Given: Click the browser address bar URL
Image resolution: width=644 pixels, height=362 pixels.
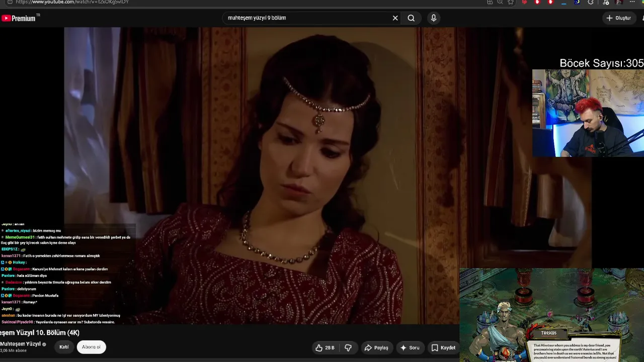Looking at the screenshot, I should pos(72,2).
